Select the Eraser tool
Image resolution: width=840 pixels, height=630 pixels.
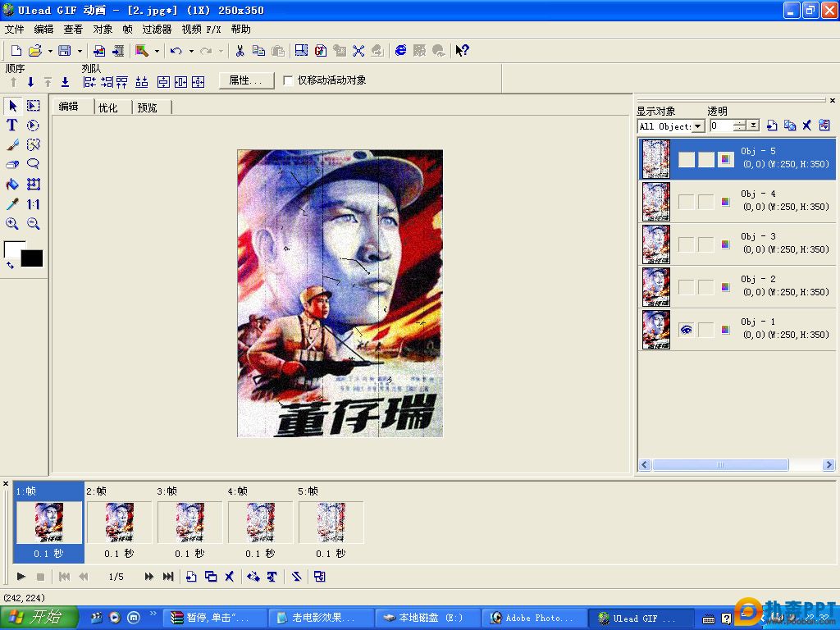click(x=12, y=164)
